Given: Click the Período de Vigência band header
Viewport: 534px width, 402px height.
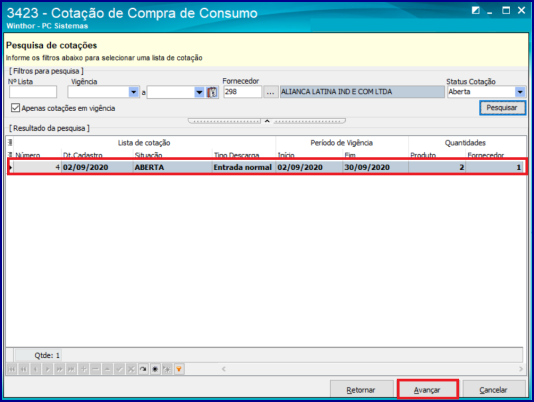Looking at the screenshot, I should (x=342, y=143).
